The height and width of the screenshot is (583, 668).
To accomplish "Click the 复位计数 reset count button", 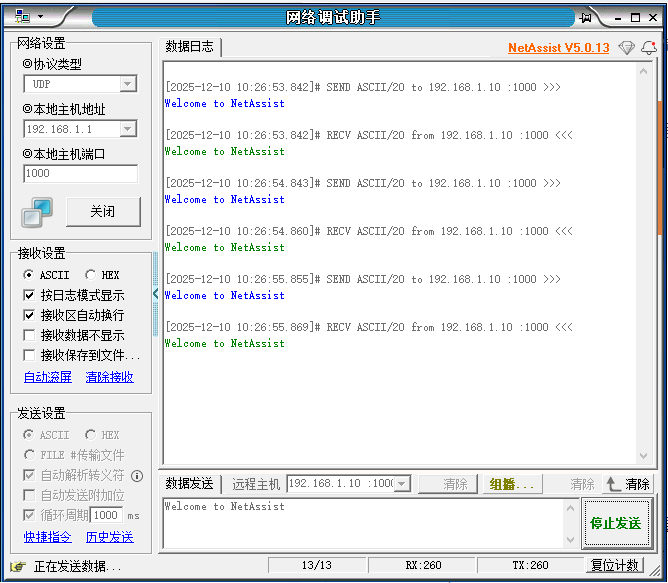I will coord(614,566).
